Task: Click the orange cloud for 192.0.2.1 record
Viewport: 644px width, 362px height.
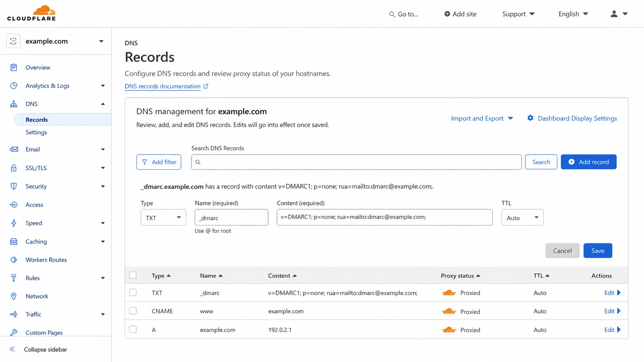Action: click(x=449, y=330)
